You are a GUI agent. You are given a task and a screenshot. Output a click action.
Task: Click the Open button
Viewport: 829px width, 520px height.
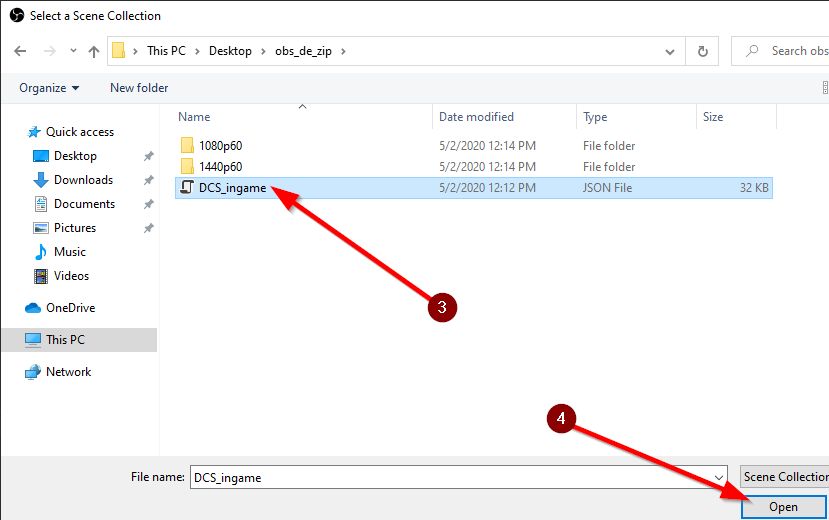(x=783, y=507)
